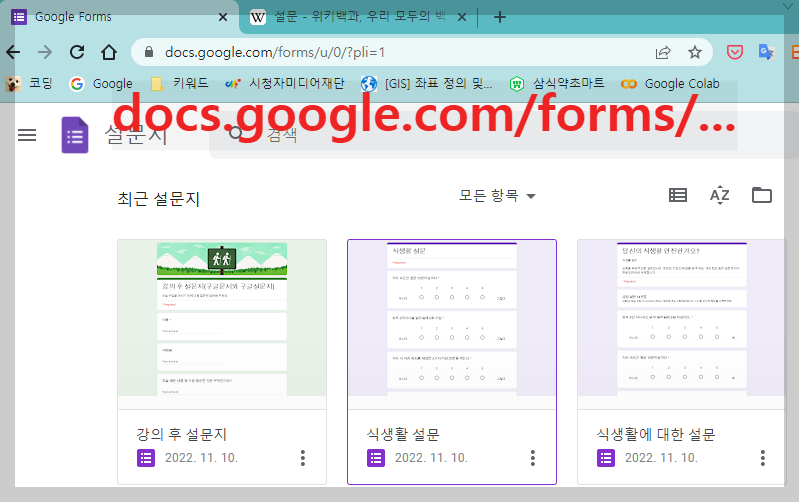Close the Google Forms tab
This screenshot has width=799, height=502.
pos(223,17)
